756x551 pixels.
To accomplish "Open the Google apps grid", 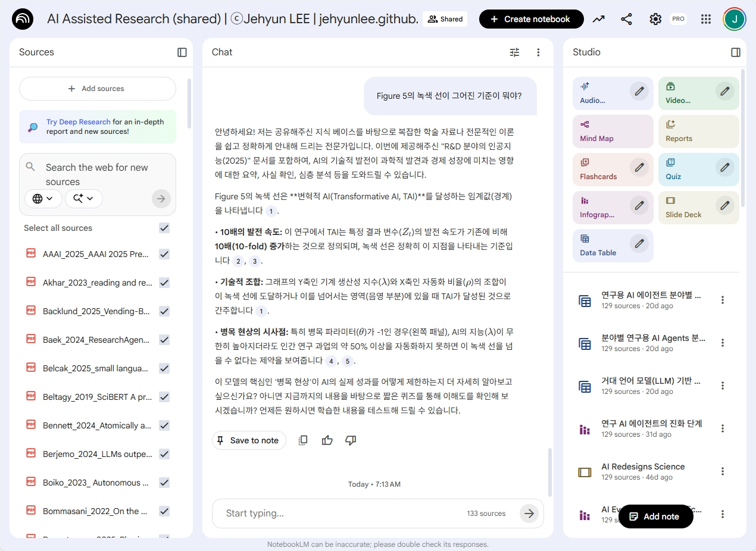I will (x=706, y=19).
